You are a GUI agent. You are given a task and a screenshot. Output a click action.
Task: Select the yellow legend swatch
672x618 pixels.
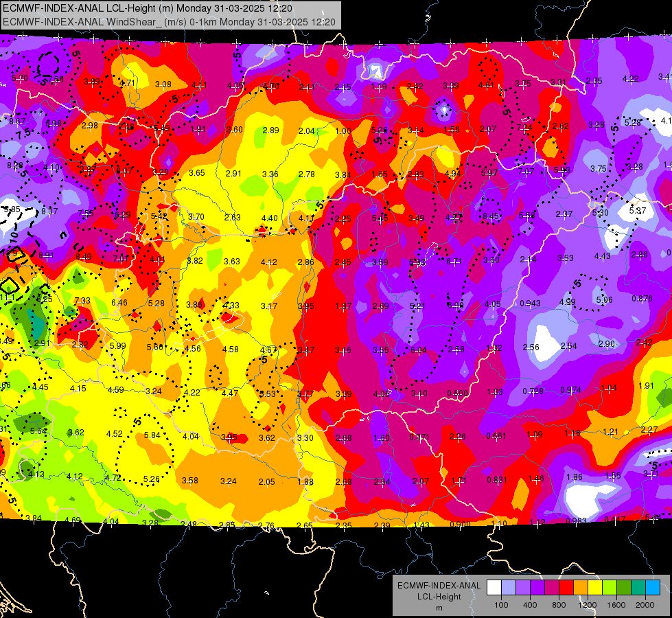point(595,588)
